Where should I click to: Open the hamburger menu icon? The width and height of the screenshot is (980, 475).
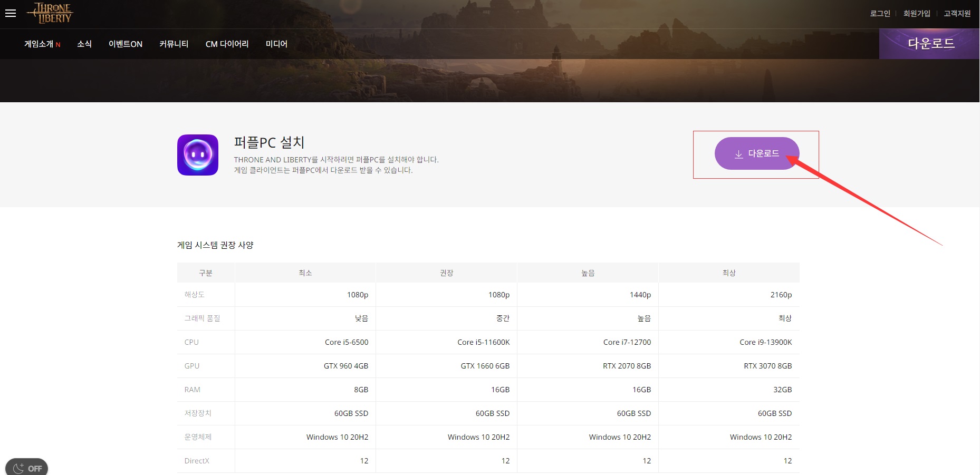11,13
